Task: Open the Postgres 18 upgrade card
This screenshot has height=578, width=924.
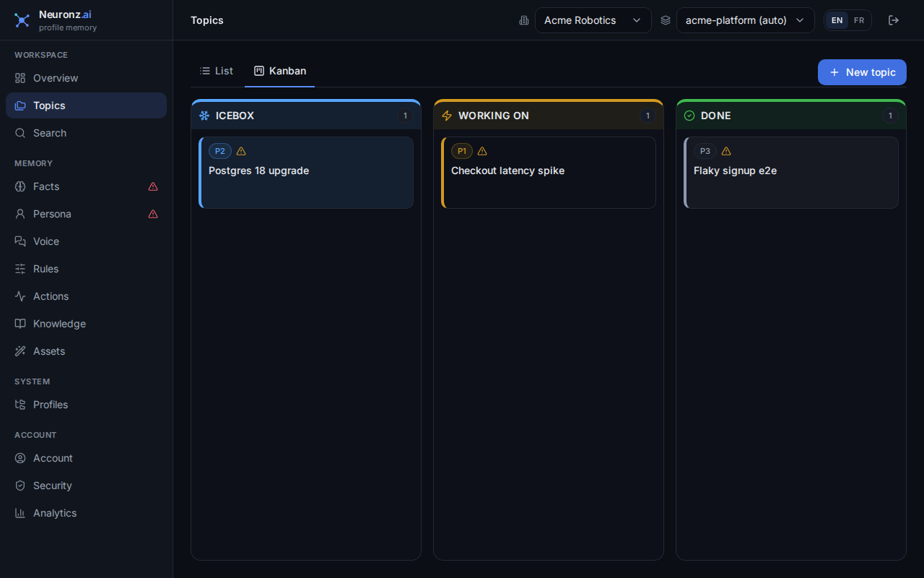Action: pos(306,173)
